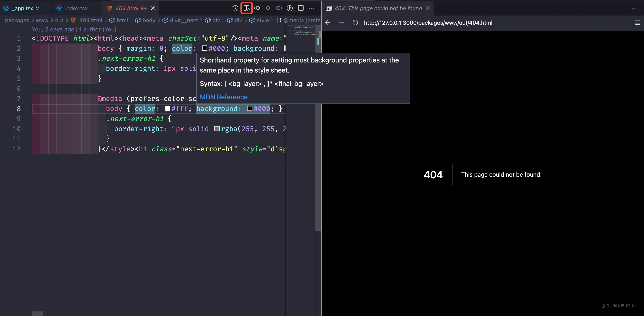Image resolution: width=644 pixels, height=316 pixels.
Task: Click the packages breadcrumb entry
Action: pyautogui.click(x=17, y=20)
